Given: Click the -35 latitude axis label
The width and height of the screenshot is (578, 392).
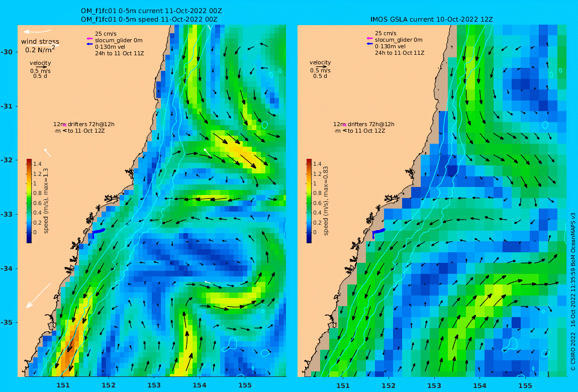Looking at the screenshot, I should tap(7, 322).
